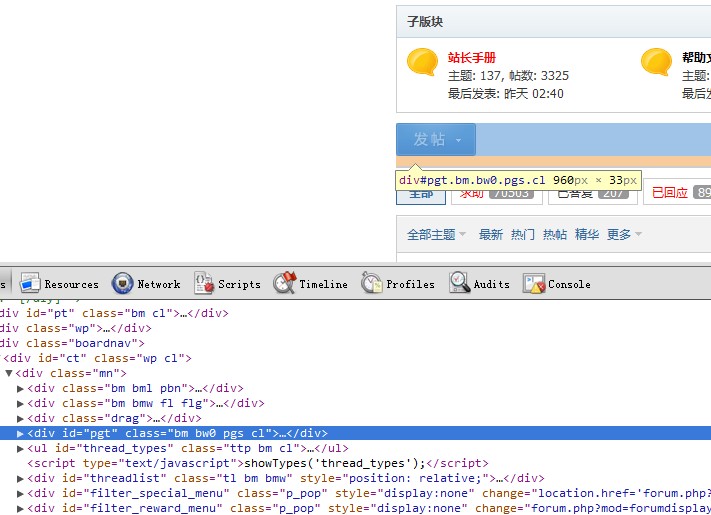711x515 pixels.
Task: Switch to the Network tab label
Action: click(159, 284)
